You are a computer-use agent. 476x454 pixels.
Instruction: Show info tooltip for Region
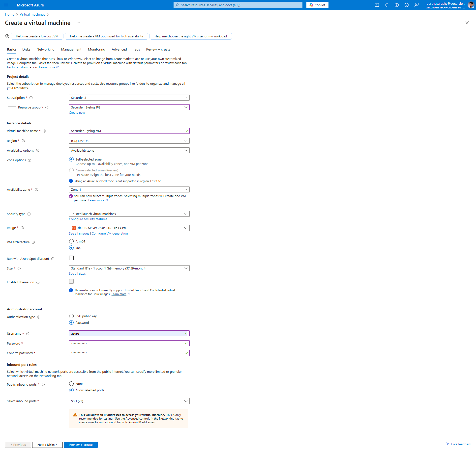23,141
